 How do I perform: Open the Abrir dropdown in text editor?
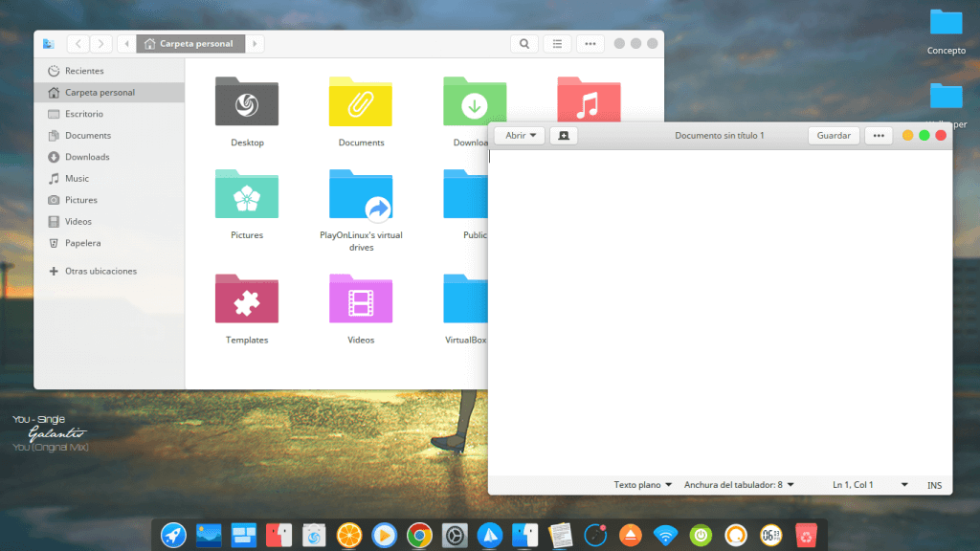(520, 136)
